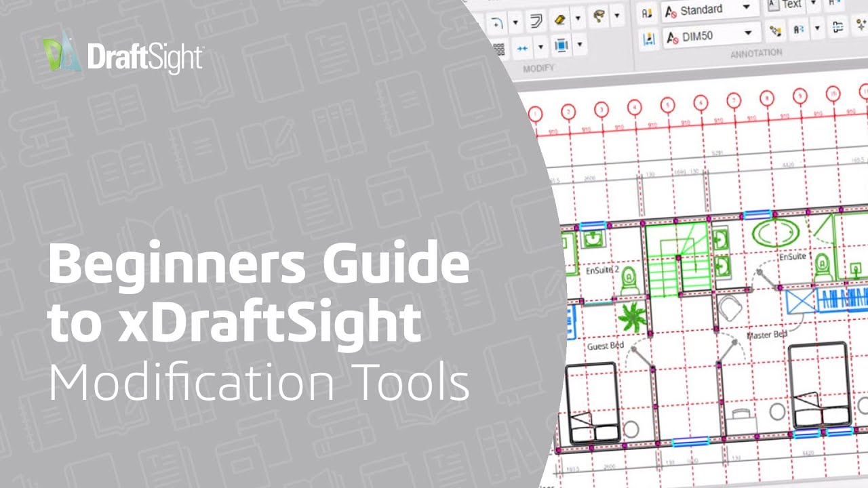Open the Scale tool dropdown arrow
This screenshot has width=868, height=488.
point(580,44)
